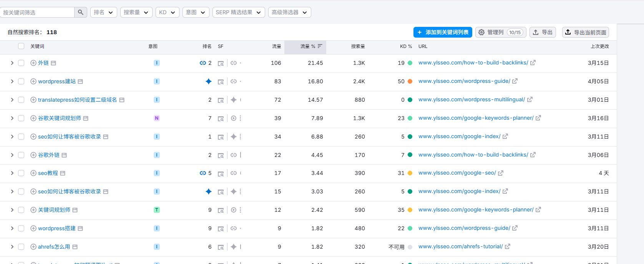Image resolution: width=644 pixels, height=264 pixels.
Task: Click blue AI star icon in wordpress建站 rank cell
Action: 209,81
